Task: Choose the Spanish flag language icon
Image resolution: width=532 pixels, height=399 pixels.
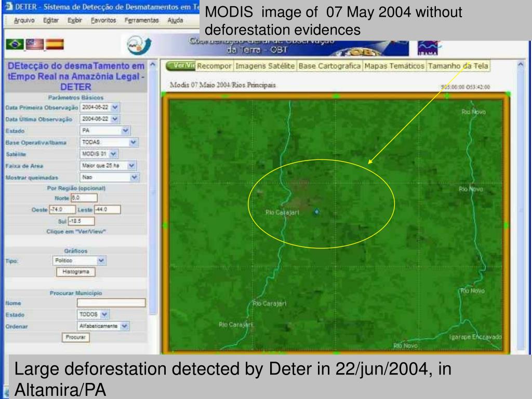Action: (x=55, y=44)
